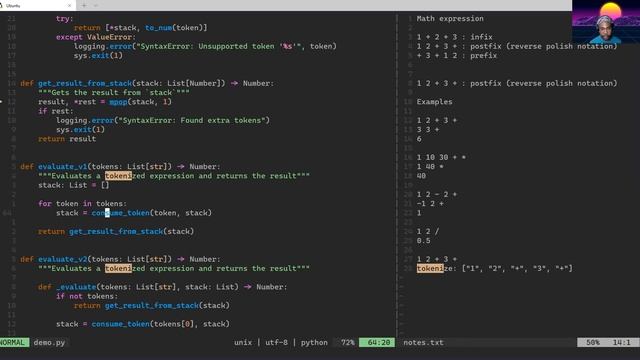Click 'stack = consume_token(token, stack)' line
The width and height of the screenshot is (640, 360).
click(x=134, y=213)
